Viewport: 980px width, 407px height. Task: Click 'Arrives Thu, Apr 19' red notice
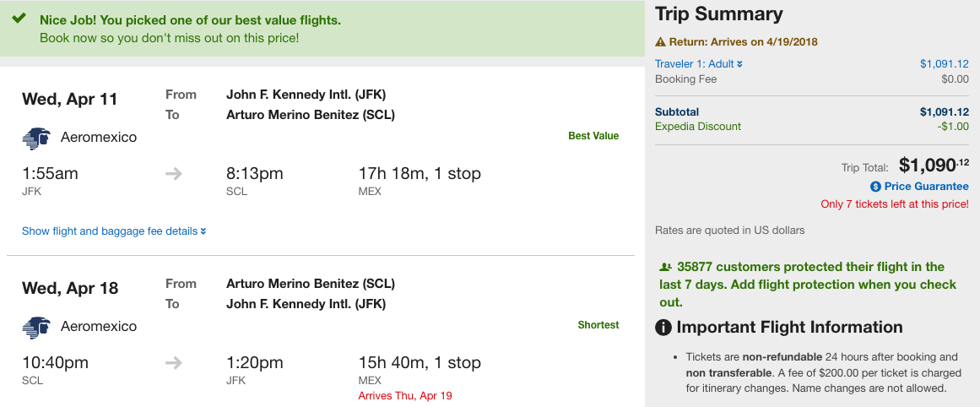coord(405,396)
